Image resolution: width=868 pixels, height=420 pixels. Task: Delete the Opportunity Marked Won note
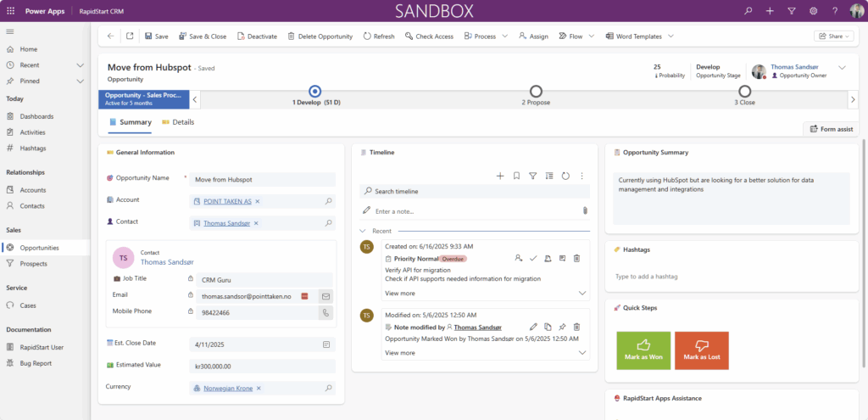point(576,327)
